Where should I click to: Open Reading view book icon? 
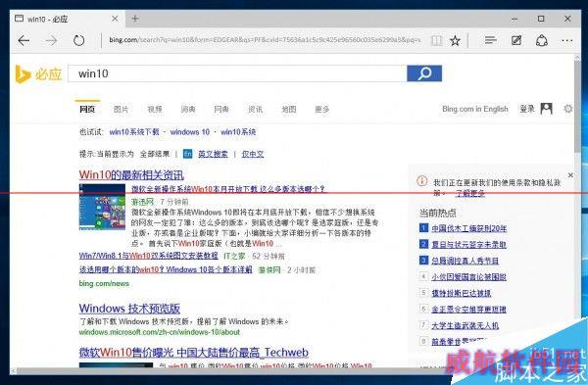(x=436, y=40)
